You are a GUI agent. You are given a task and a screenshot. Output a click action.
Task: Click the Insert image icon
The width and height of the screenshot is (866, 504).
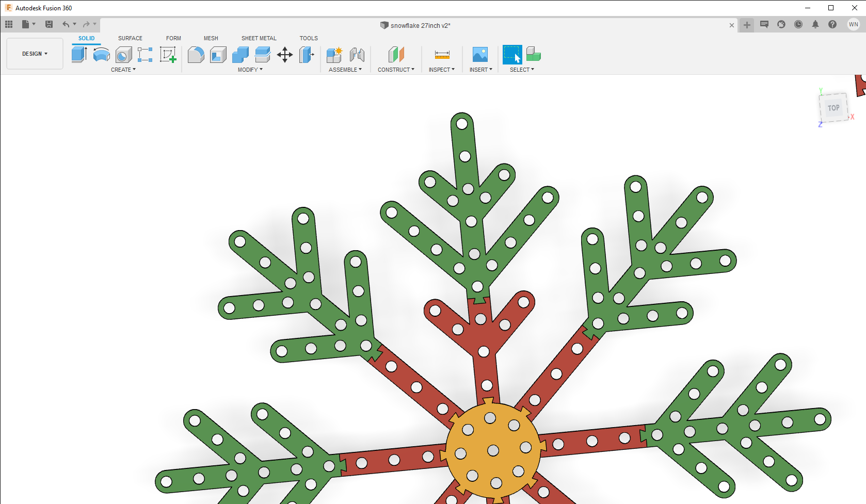480,54
